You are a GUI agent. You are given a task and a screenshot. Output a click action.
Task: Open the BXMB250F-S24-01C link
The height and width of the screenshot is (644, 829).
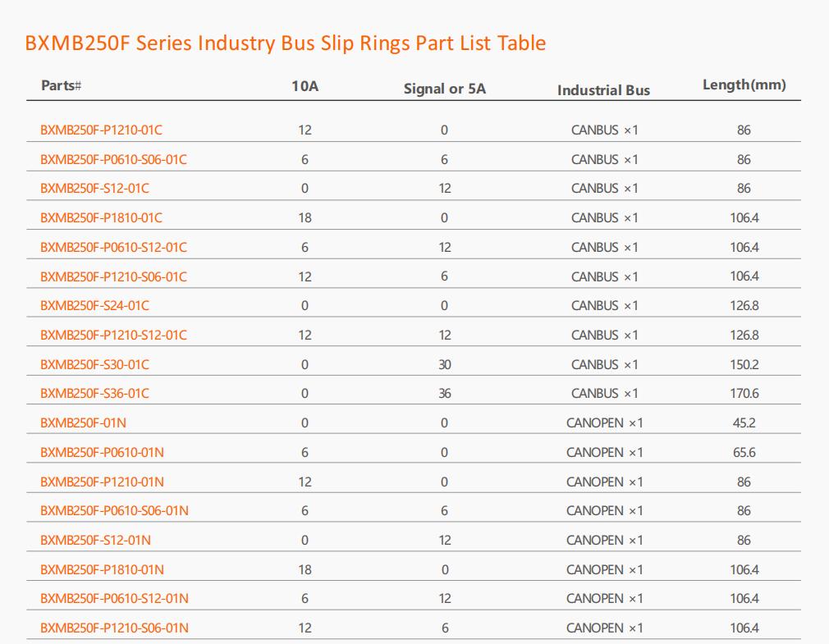tap(94, 306)
